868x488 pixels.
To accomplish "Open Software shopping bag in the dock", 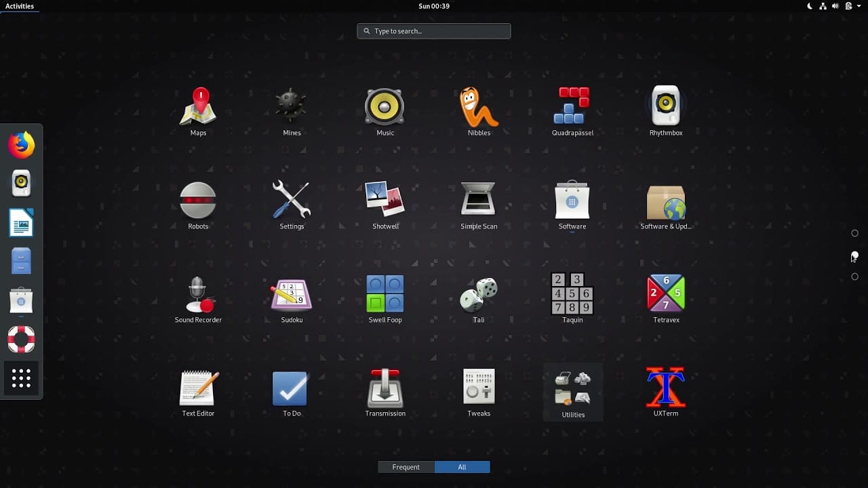I will point(21,300).
